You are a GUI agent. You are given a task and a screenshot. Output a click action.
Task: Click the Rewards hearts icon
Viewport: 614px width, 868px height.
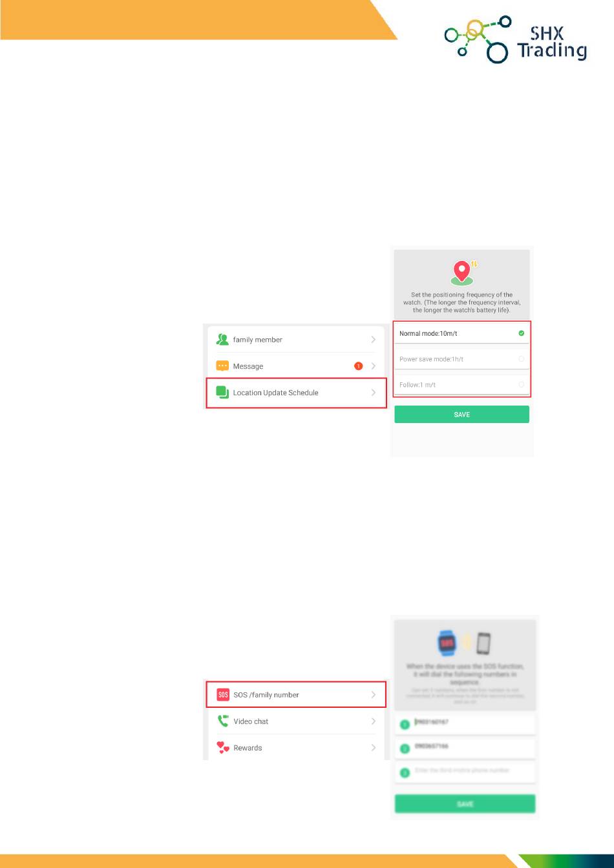[x=224, y=748]
